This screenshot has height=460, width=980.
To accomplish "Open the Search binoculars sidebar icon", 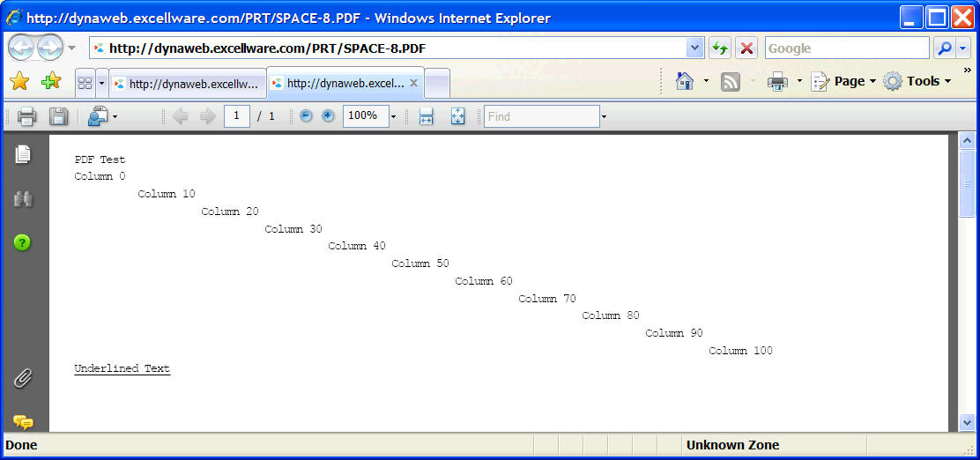I will pos(23,199).
